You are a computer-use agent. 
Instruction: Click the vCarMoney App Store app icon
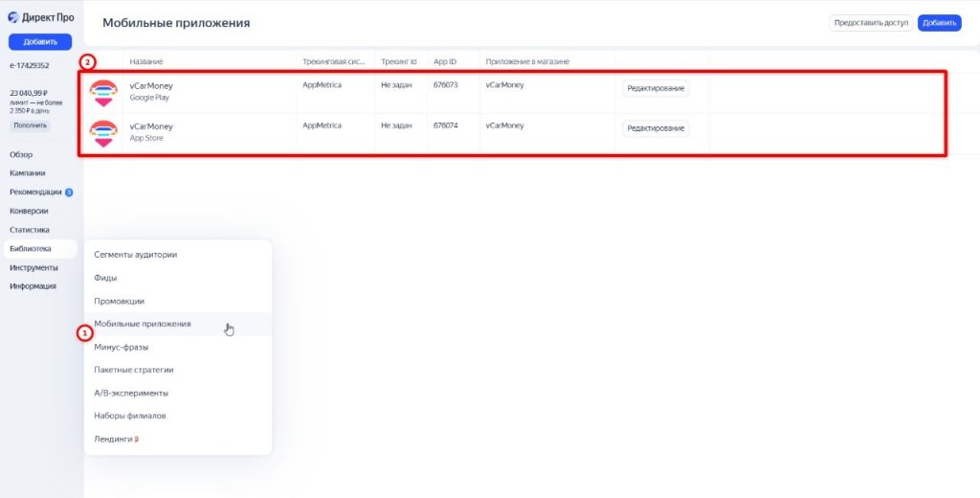coord(103,133)
